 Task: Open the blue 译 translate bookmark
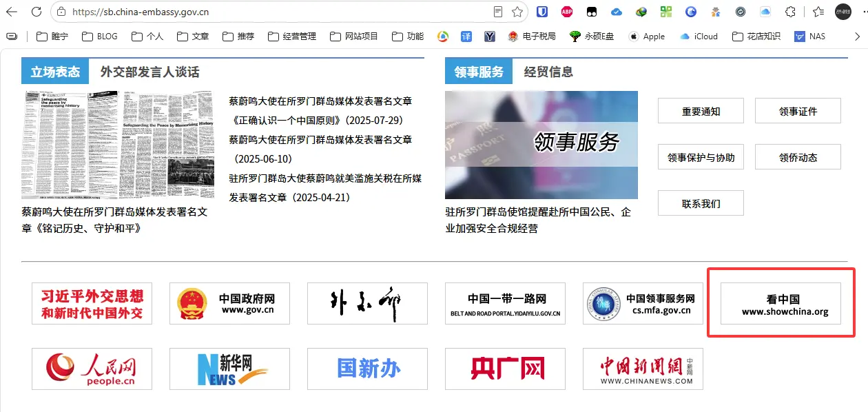pos(466,36)
